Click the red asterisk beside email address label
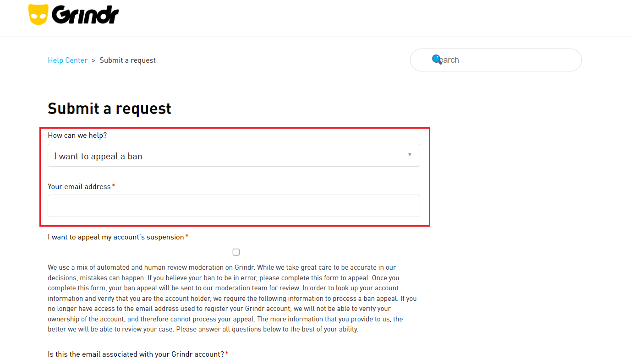The image size is (630, 364). click(114, 185)
